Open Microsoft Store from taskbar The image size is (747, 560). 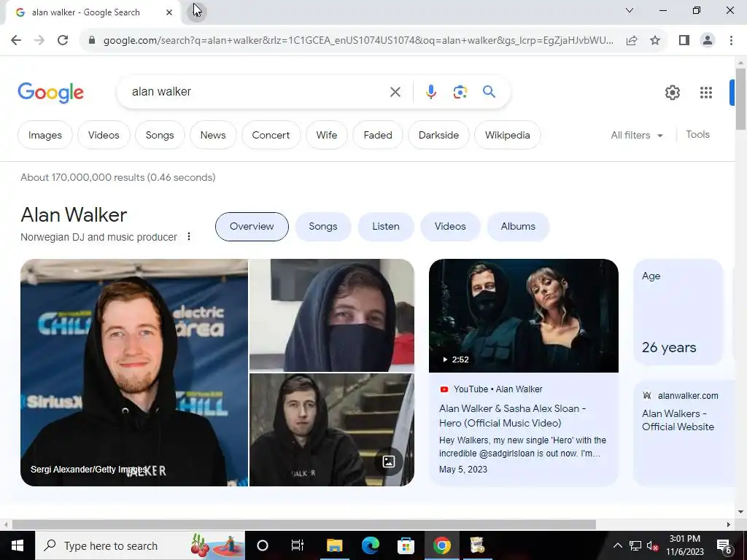(x=406, y=545)
